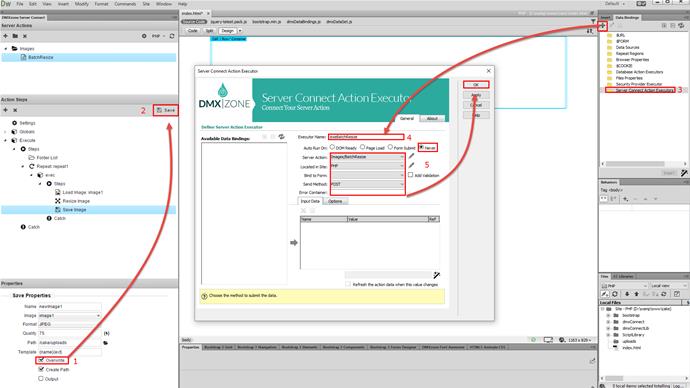Click the refresh icon above Available Data Bindings

(x=281, y=137)
